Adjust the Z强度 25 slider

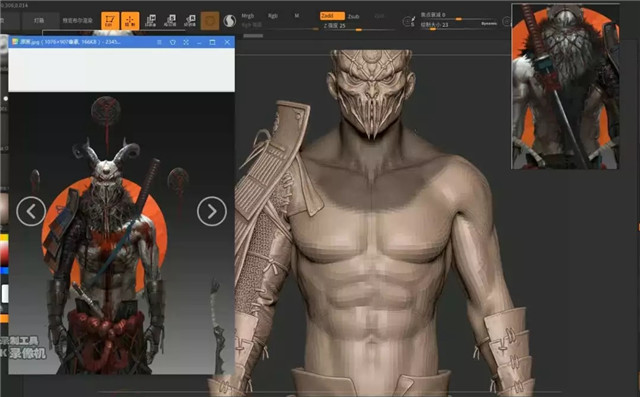(x=359, y=26)
